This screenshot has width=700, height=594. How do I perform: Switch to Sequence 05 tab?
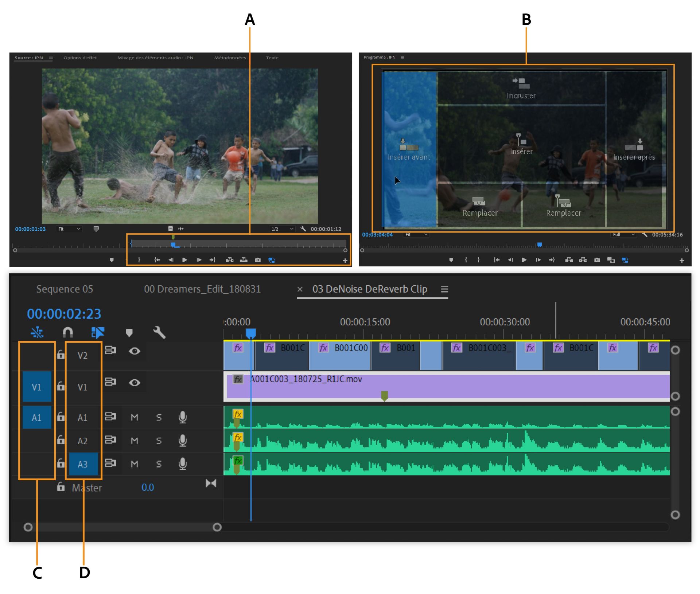(x=65, y=289)
